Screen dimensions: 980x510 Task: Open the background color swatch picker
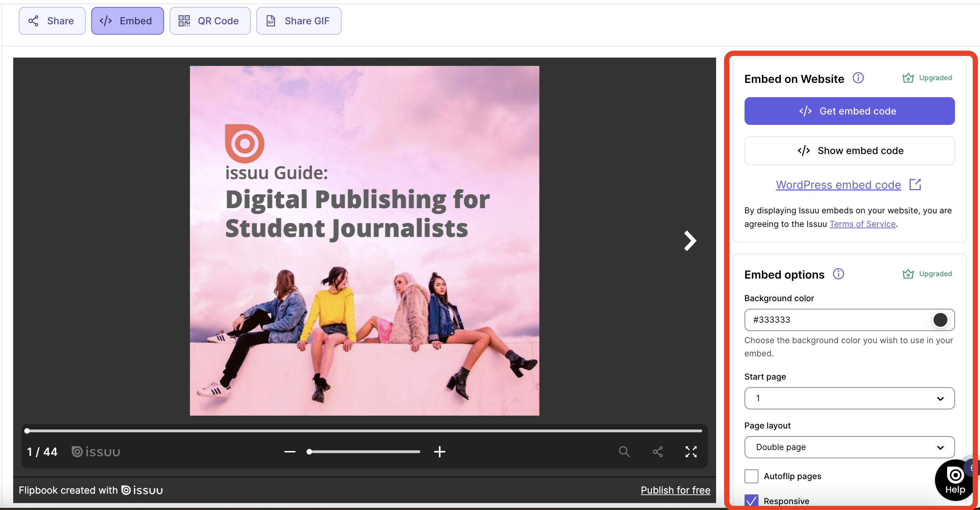tap(940, 320)
